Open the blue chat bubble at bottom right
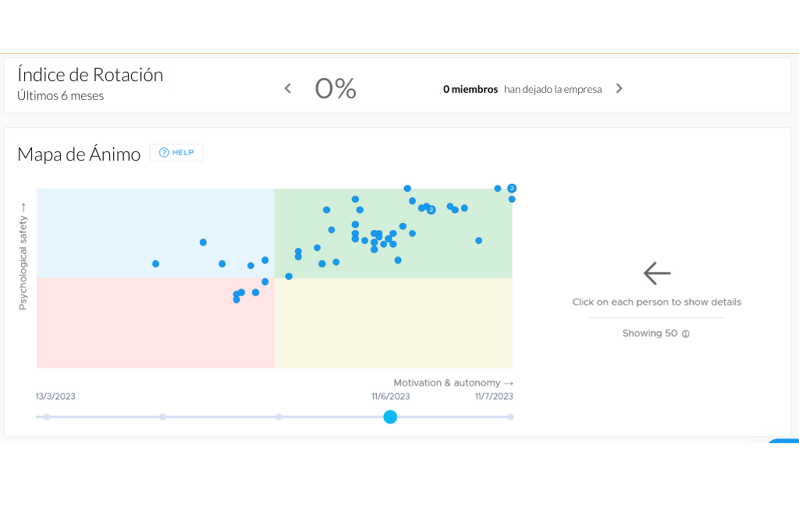This screenshot has height=532, width=799. tap(784, 442)
